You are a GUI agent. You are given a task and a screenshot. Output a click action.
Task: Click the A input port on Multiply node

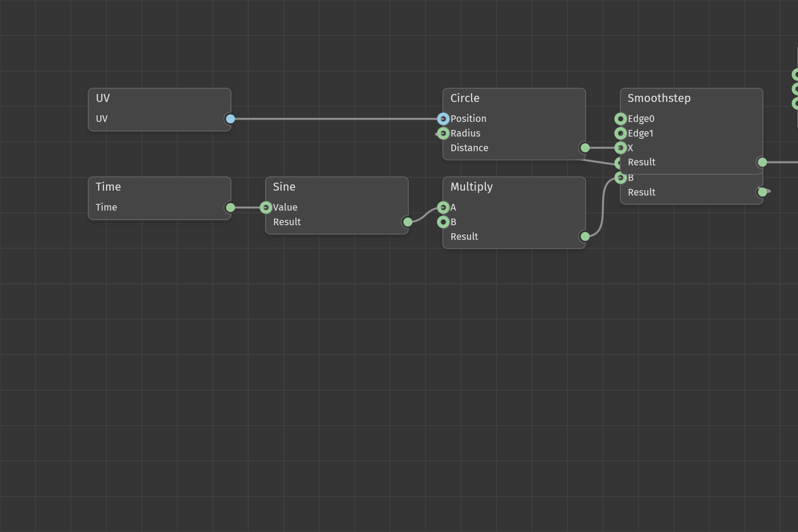click(443, 207)
